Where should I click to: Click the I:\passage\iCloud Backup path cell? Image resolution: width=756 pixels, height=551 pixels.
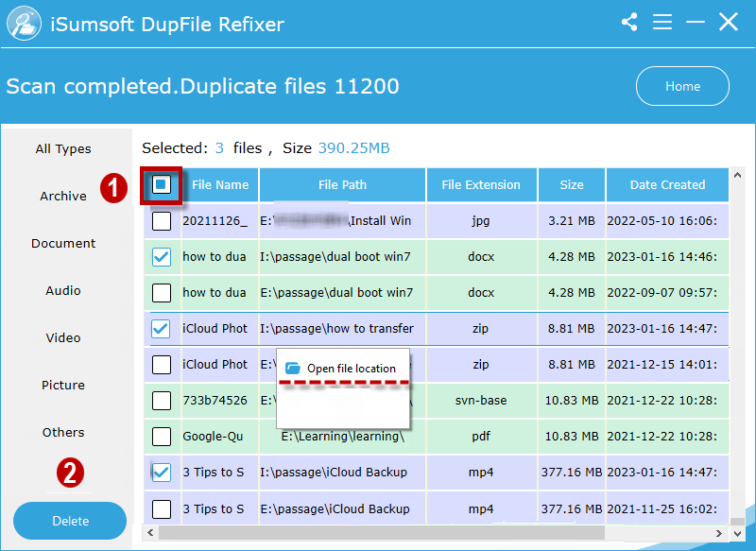(342, 472)
